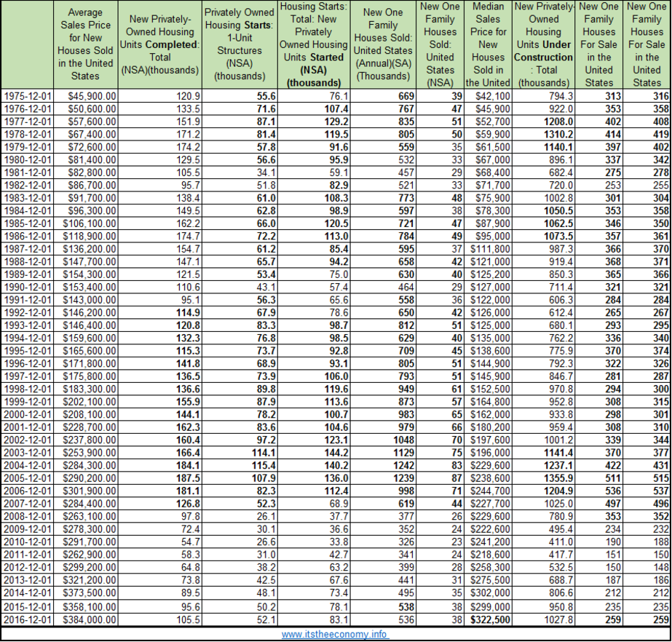
Task: Select the 1990-12-01 date cell
Action: tap(28, 287)
